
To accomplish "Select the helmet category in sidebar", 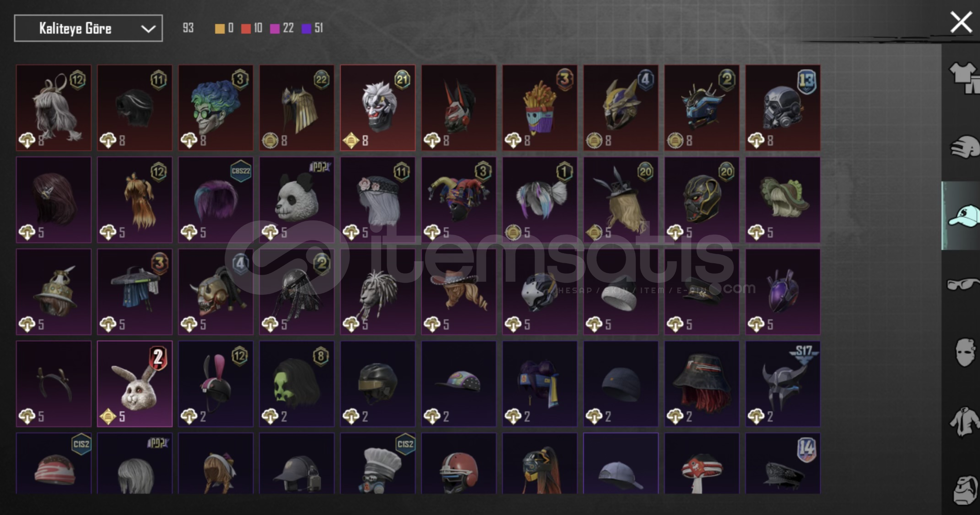I will [x=965, y=147].
